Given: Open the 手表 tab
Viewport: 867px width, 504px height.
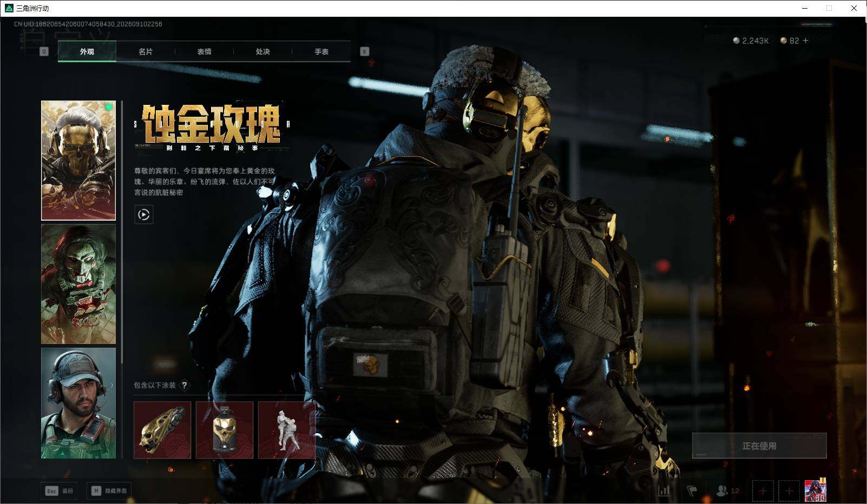Looking at the screenshot, I should [321, 51].
